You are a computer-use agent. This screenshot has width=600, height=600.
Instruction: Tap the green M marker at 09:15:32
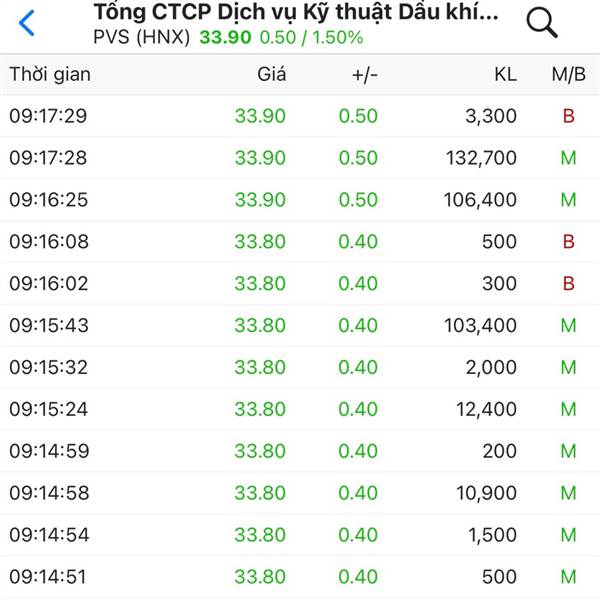[x=569, y=367]
